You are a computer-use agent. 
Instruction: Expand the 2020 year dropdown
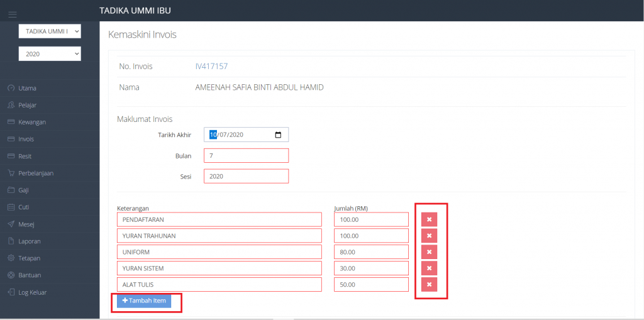coord(50,54)
